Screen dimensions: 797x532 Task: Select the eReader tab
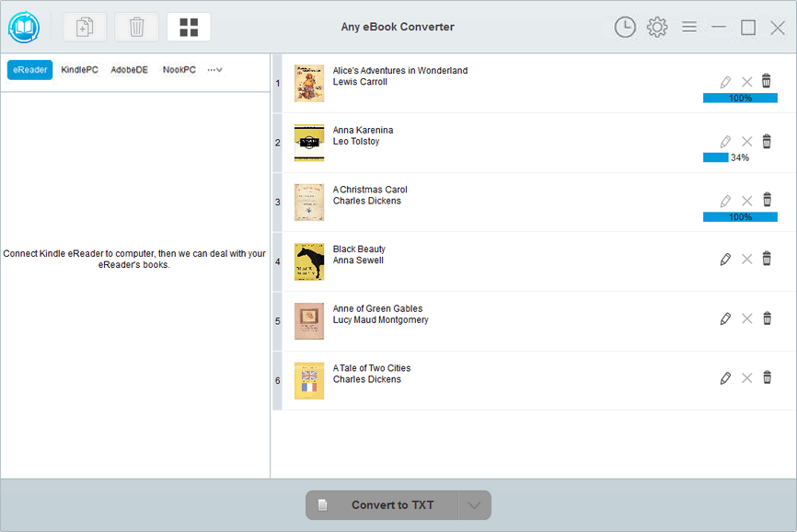[30, 70]
